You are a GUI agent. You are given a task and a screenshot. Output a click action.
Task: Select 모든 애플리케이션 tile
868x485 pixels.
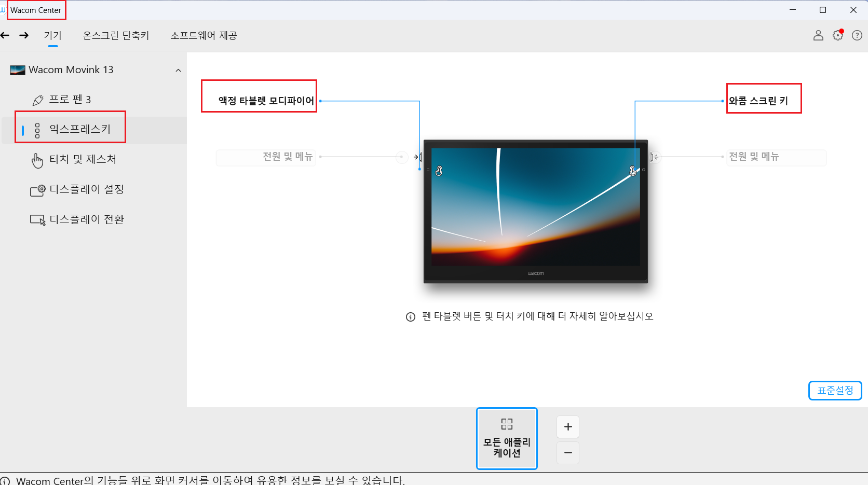[507, 439]
